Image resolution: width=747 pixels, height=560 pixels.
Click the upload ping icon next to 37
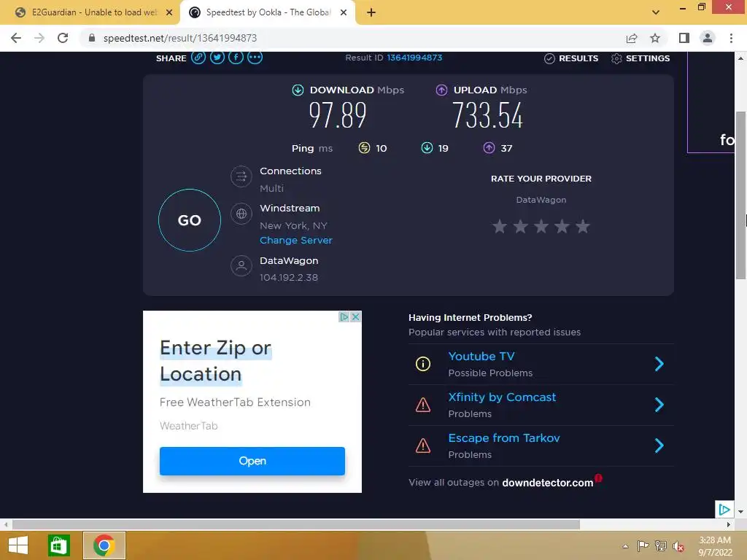point(489,148)
